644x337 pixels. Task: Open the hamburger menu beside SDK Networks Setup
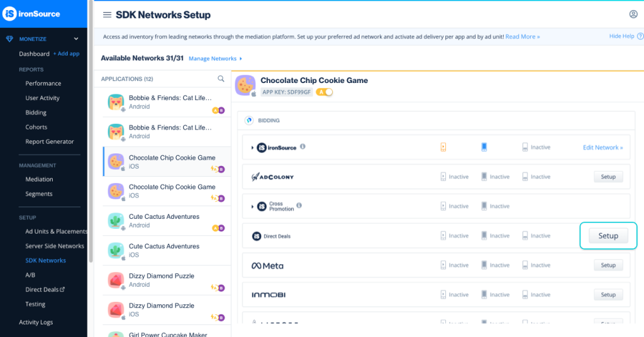(x=107, y=14)
